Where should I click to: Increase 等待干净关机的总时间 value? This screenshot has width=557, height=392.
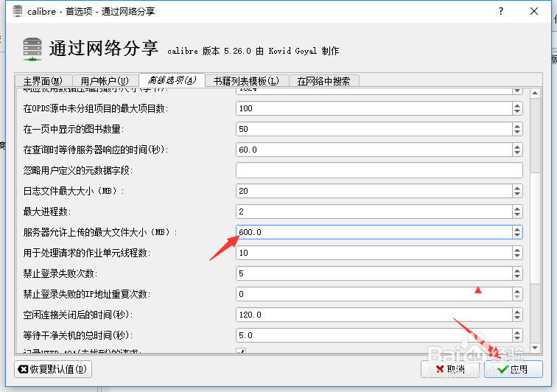click(517, 332)
